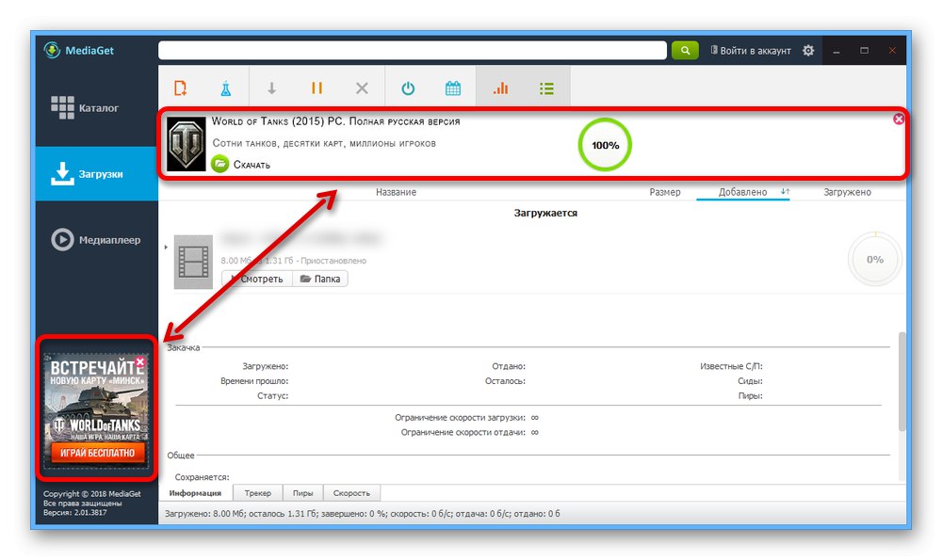This screenshot has width=942, height=560.
Task: Toggle the orange bar chart statistics icon
Action: coord(500,88)
